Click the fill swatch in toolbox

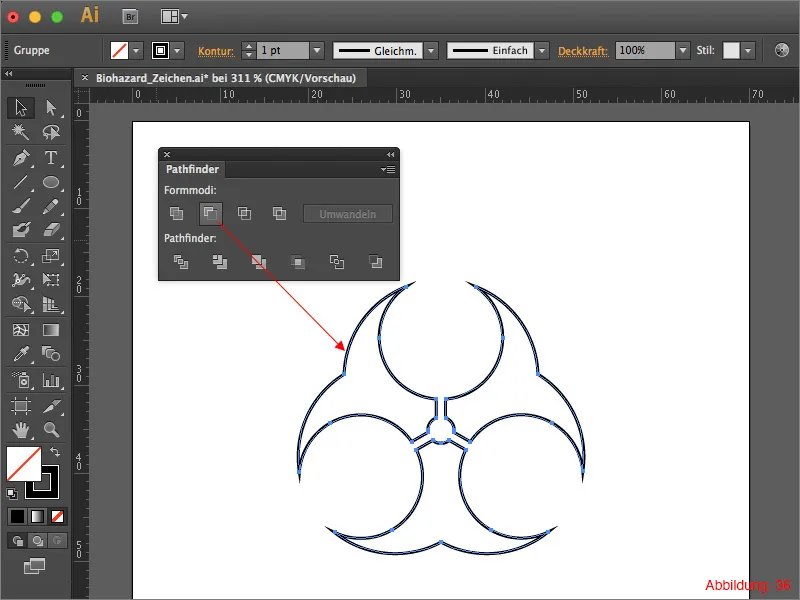tap(23, 463)
